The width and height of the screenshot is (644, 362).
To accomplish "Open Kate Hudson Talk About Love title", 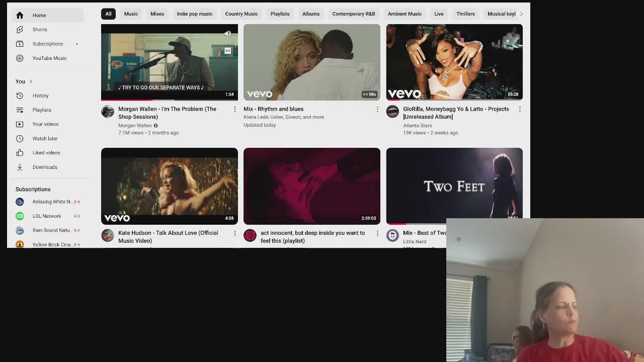I will tap(168, 237).
